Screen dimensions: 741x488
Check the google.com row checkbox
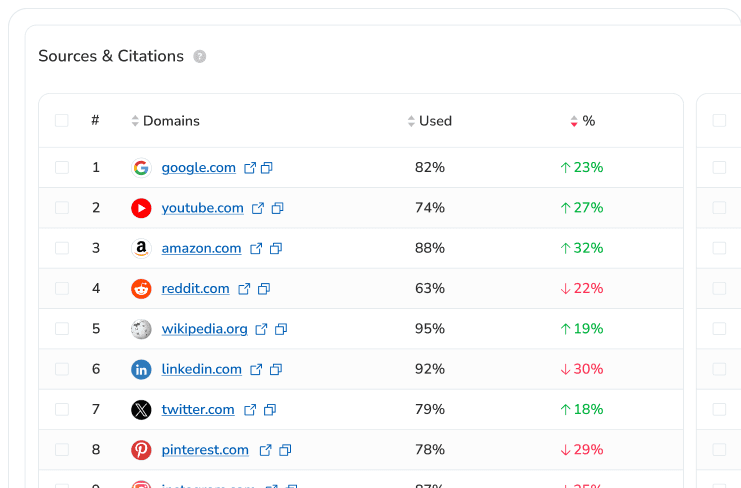pos(62,167)
